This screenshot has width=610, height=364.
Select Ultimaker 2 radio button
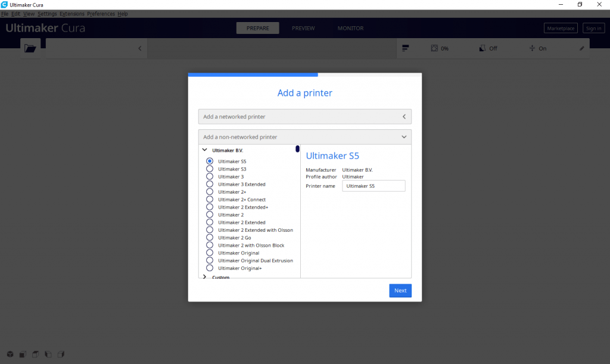tap(210, 214)
